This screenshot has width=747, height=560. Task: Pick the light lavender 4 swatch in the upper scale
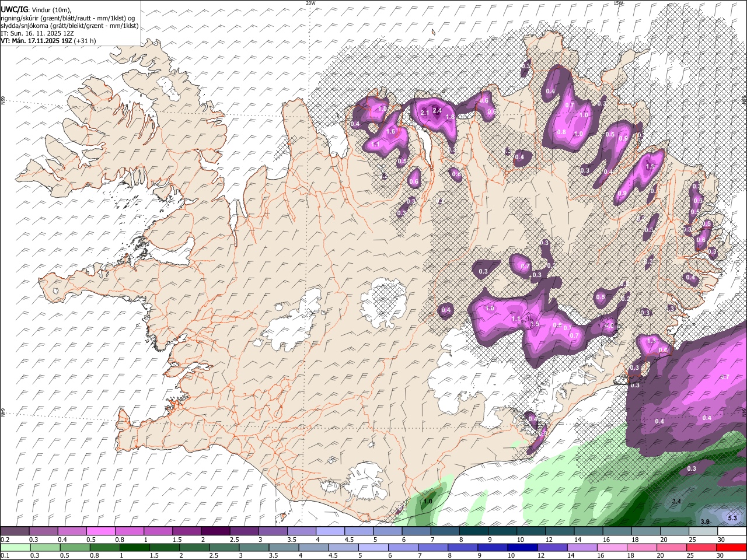[x=330, y=531]
